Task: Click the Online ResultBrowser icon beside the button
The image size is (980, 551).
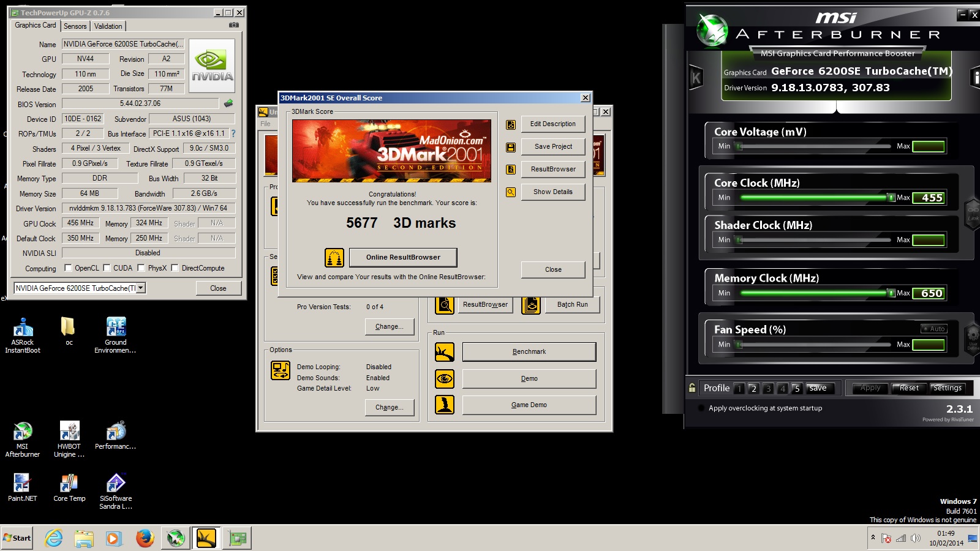Action: point(334,258)
